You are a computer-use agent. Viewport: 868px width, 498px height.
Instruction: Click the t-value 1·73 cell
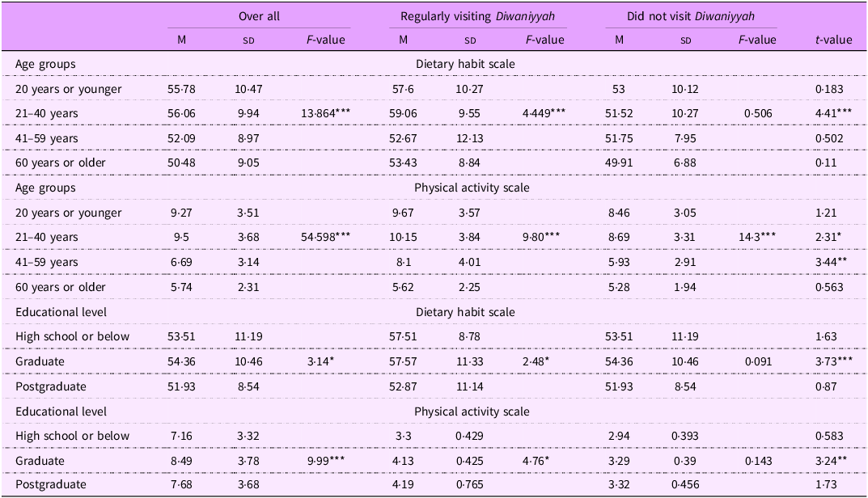pyautogui.click(x=826, y=485)
